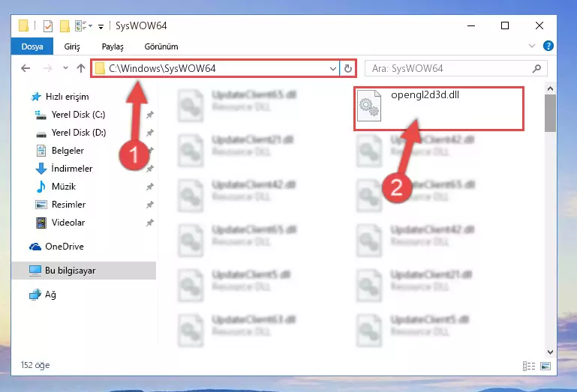Maximize the SysWOW64 window
The height and width of the screenshot is (392, 577).
[x=505, y=25]
